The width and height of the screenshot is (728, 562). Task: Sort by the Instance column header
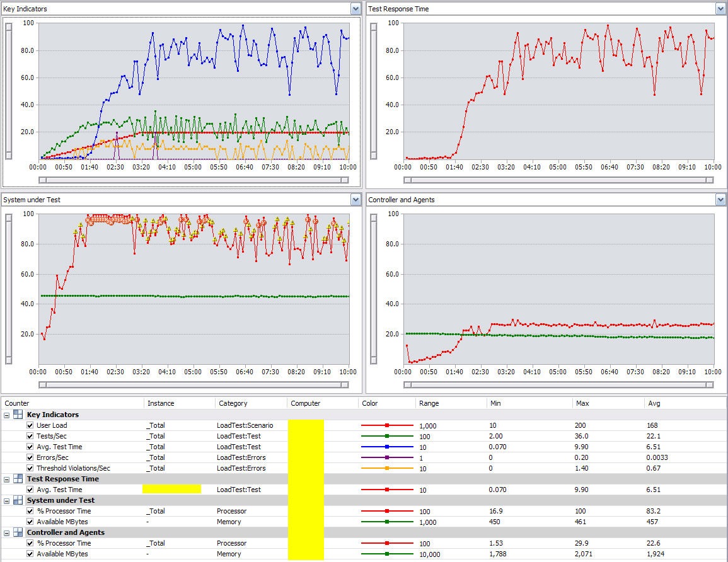180,403
